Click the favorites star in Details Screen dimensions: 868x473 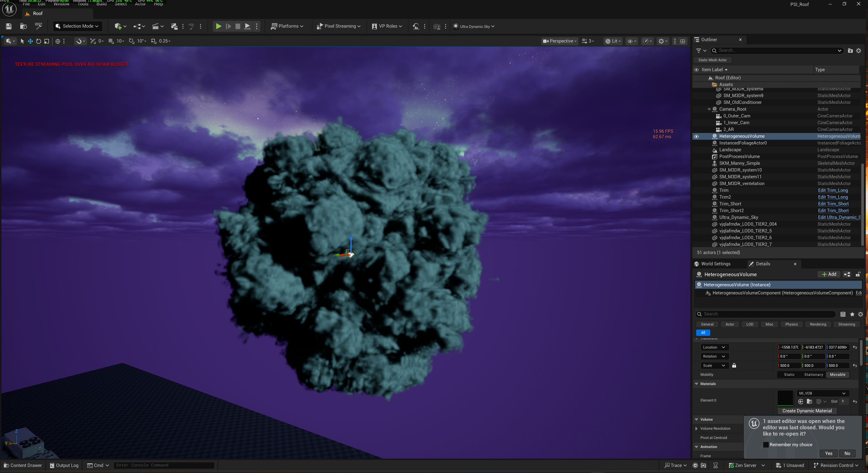852,314
